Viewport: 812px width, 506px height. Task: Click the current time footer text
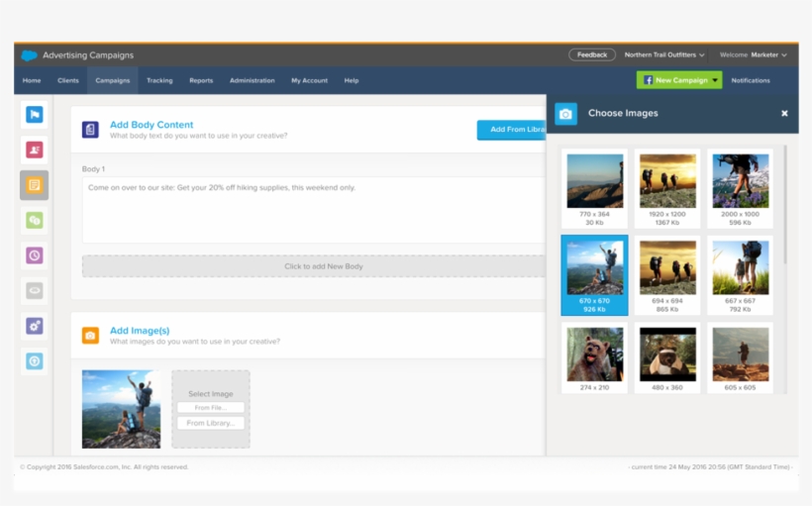[x=711, y=466]
